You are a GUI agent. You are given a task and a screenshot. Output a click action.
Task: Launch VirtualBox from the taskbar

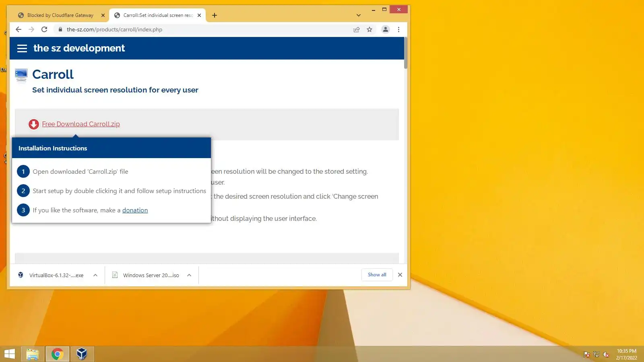click(x=82, y=354)
